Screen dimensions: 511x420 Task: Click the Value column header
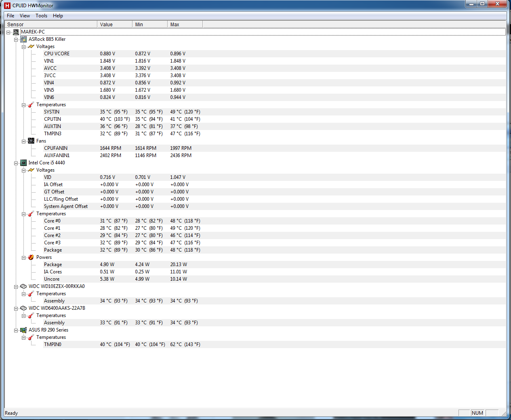point(115,24)
